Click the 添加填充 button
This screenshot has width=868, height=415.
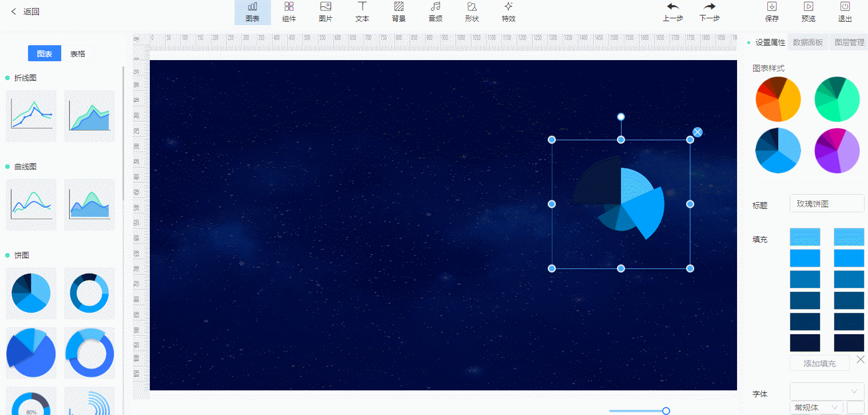[x=819, y=363]
